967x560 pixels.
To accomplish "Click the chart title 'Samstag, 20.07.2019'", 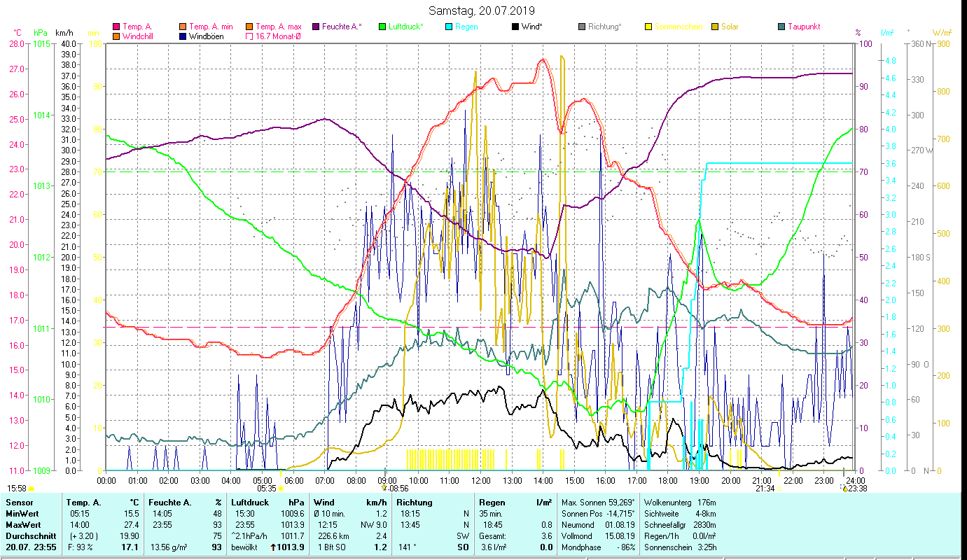I will pos(483,10).
